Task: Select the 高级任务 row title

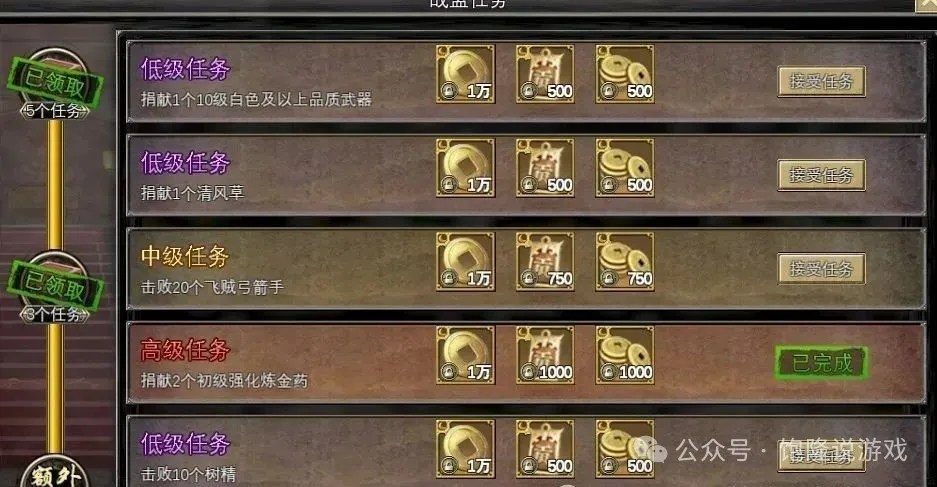Action: (x=185, y=350)
